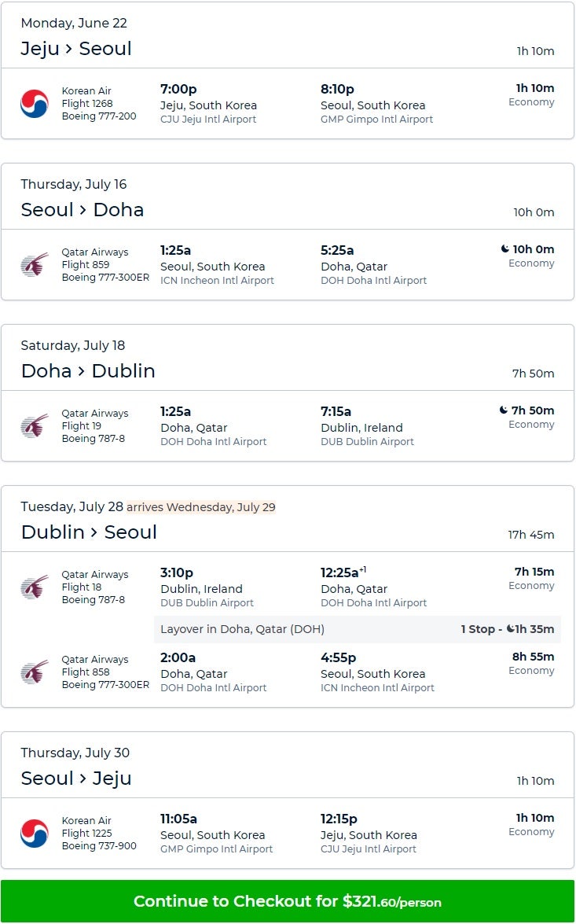Click overnight moon icon beside 7h 50m
Image resolution: width=576 pixels, height=924 pixels.
tap(504, 410)
